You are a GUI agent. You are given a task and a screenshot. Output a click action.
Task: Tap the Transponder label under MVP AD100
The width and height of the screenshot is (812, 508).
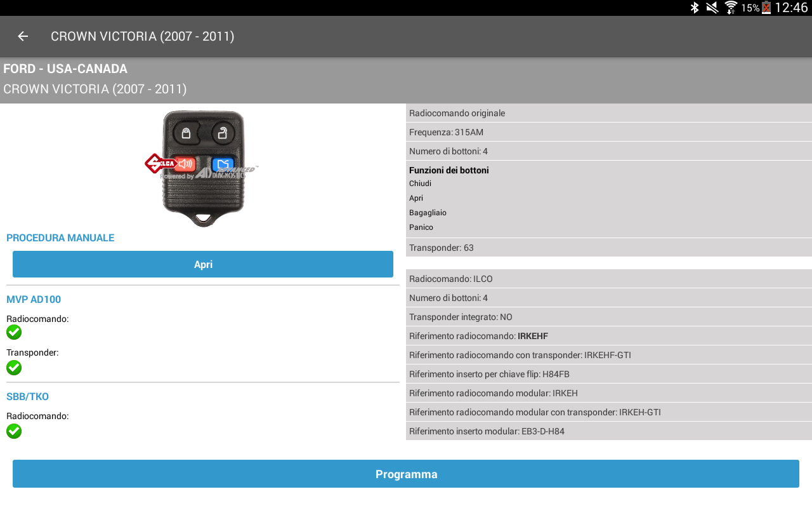click(32, 352)
